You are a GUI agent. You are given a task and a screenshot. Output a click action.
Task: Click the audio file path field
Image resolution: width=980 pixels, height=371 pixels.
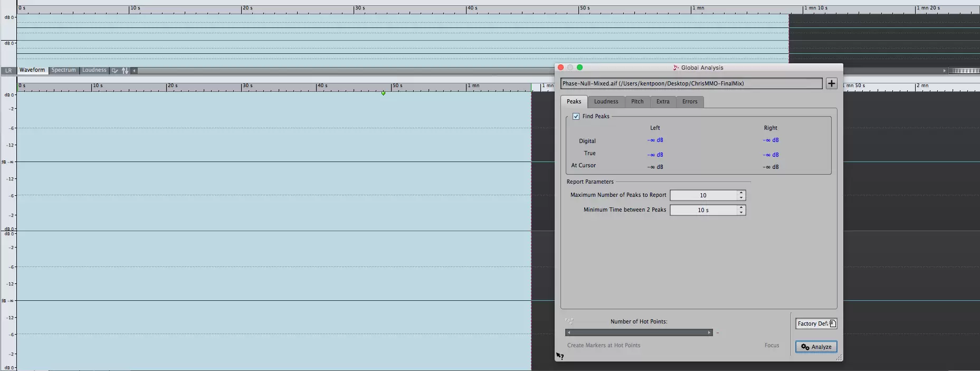pos(691,83)
